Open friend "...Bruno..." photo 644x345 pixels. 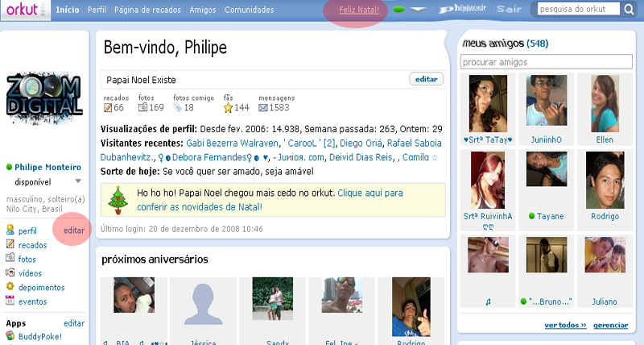click(547, 255)
